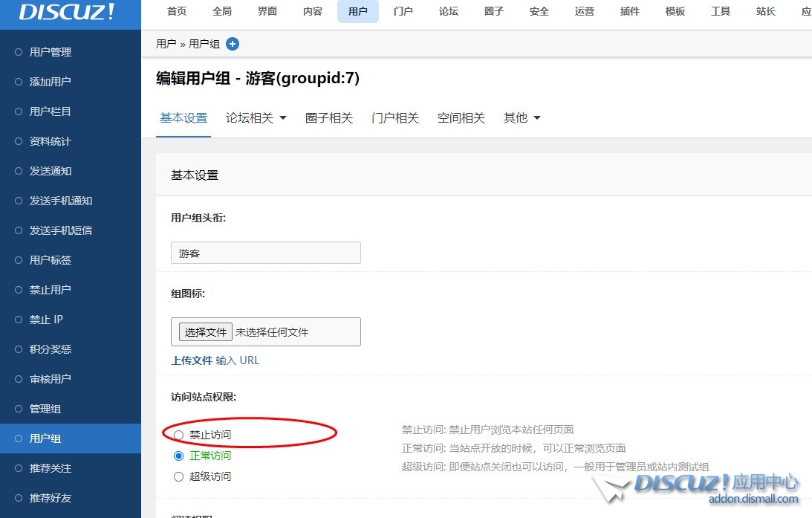This screenshot has width=812, height=518.
Task: Click the green plus icon in breadcrumb
Action: 233,44
